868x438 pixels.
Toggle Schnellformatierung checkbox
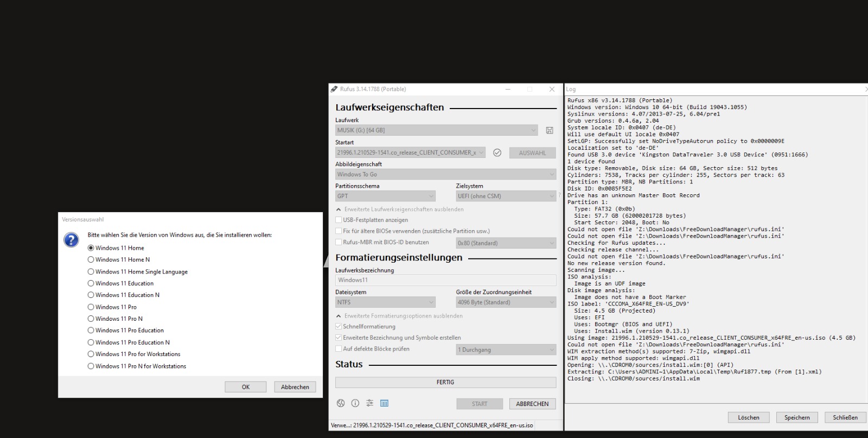(x=365, y=327)
